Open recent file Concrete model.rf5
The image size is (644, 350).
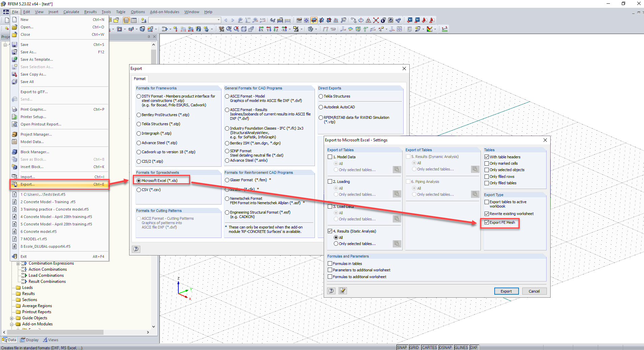(59, 232)
